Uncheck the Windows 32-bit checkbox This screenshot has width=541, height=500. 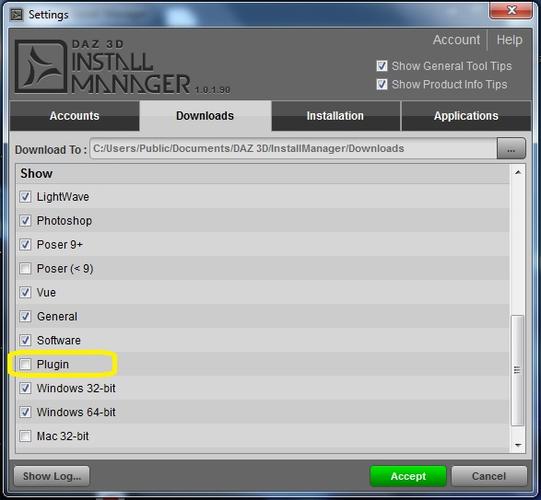(25, 388)
